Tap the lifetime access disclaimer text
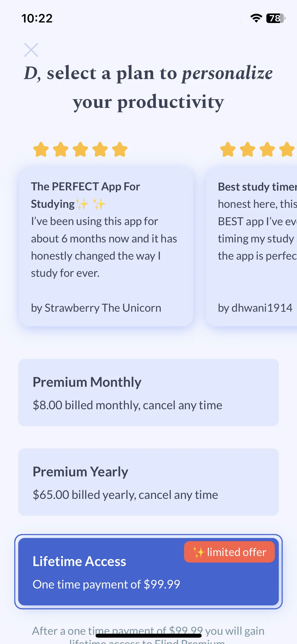Screen dimensions: 297x644 (x=148, y=635)
